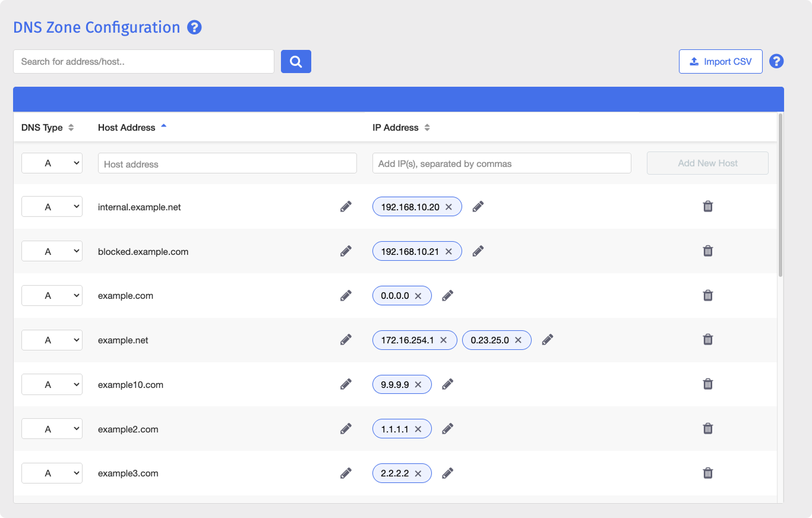The width and height of the screenshot is (812, 518).
Task: Edit host name internal.example.net with pencil
Action: [x=346, y=207]
